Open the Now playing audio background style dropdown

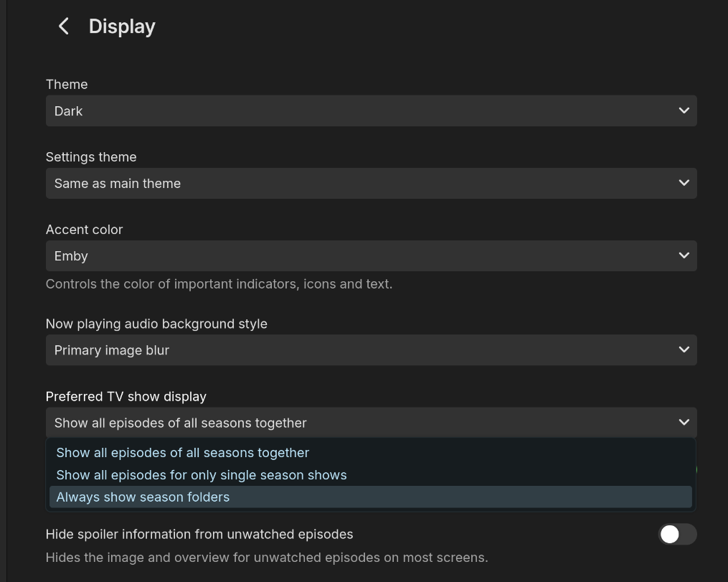click(x=372, y=349)
